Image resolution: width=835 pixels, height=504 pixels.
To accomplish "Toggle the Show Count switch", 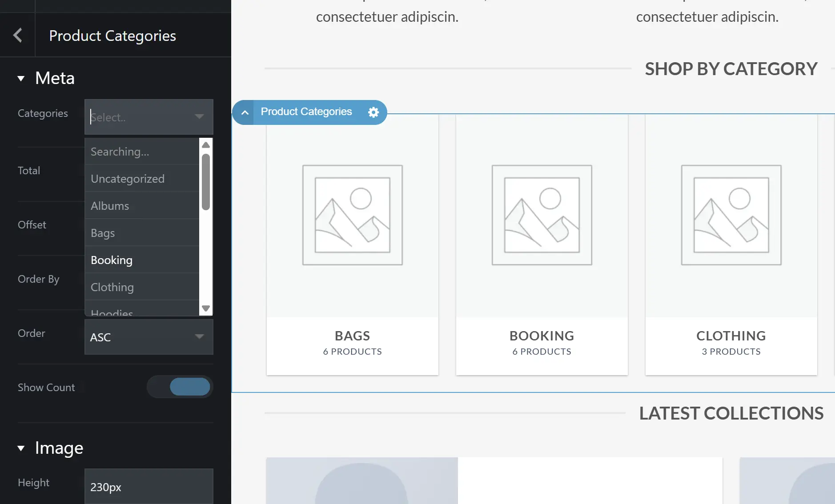I will pyautogui.click(x=180, y=387).
